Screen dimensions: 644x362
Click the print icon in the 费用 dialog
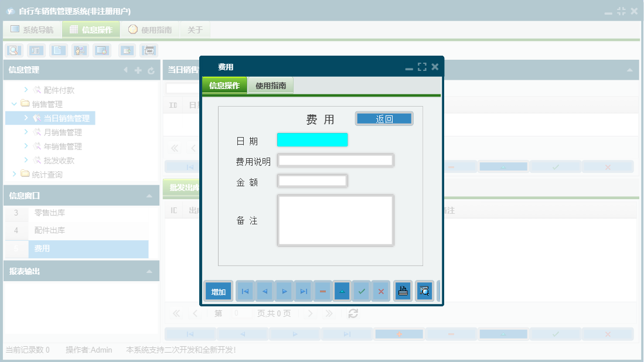403,291
